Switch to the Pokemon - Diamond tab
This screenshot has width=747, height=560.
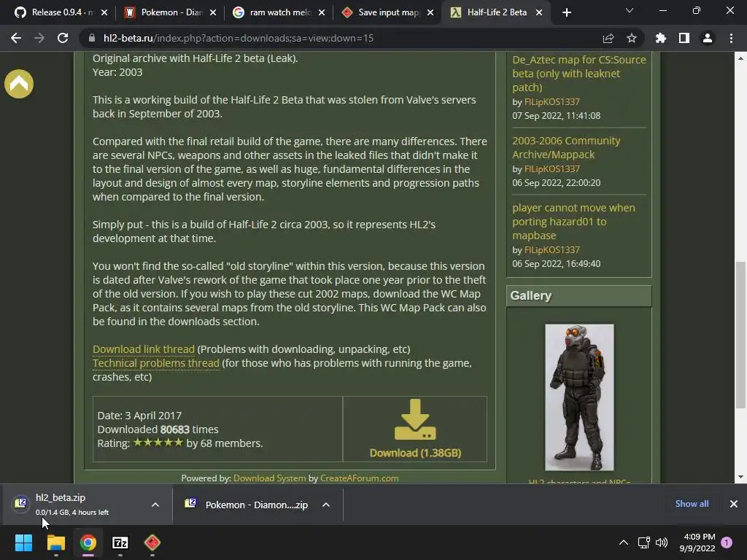coord(169,12)
